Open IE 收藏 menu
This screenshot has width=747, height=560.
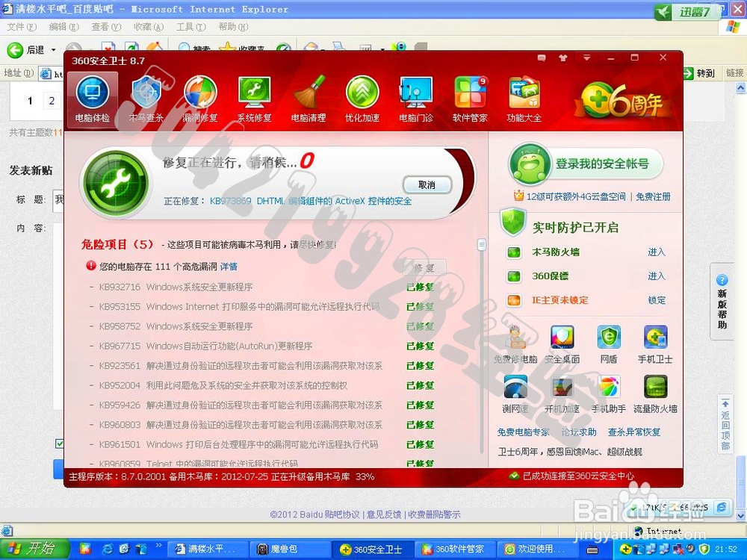point(149,27)
